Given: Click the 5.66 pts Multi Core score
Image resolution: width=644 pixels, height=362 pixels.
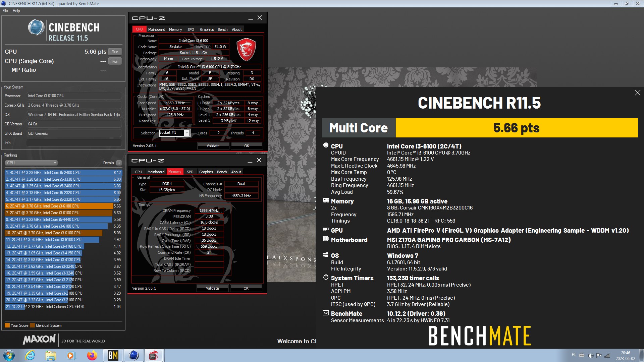Looking at the screenshot, I should point(516,128).
